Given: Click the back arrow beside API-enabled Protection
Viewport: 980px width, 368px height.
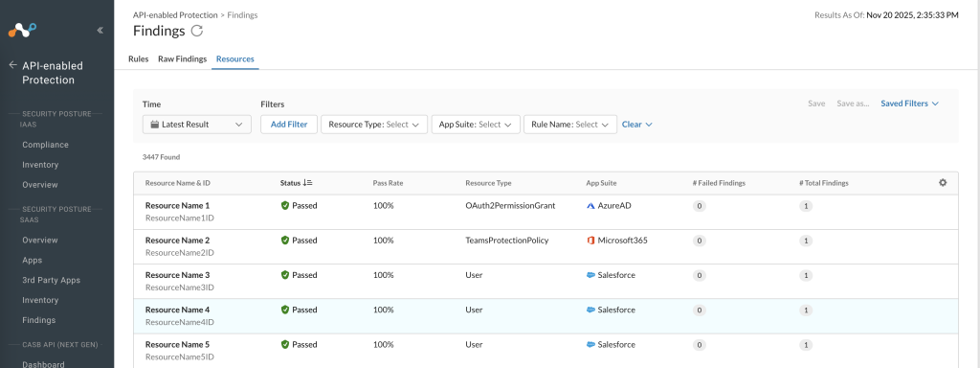Looking at the screenshot, I should 12,65.
